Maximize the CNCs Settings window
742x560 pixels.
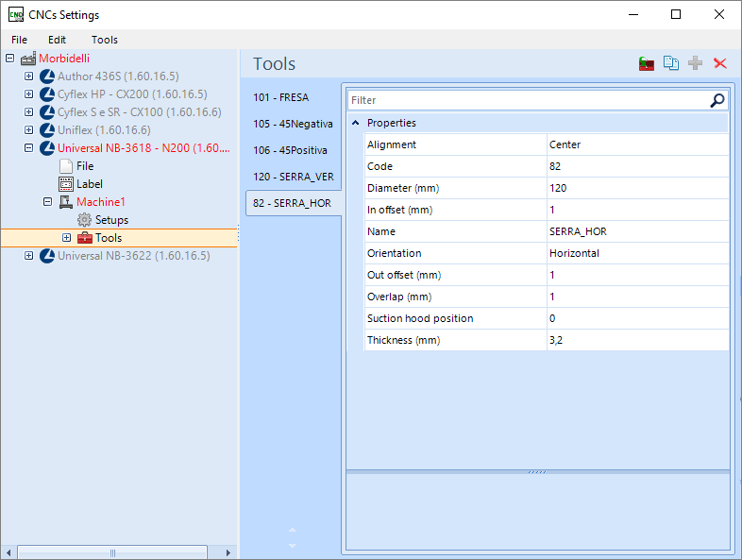pyautogui.click(x=676, y=15)
